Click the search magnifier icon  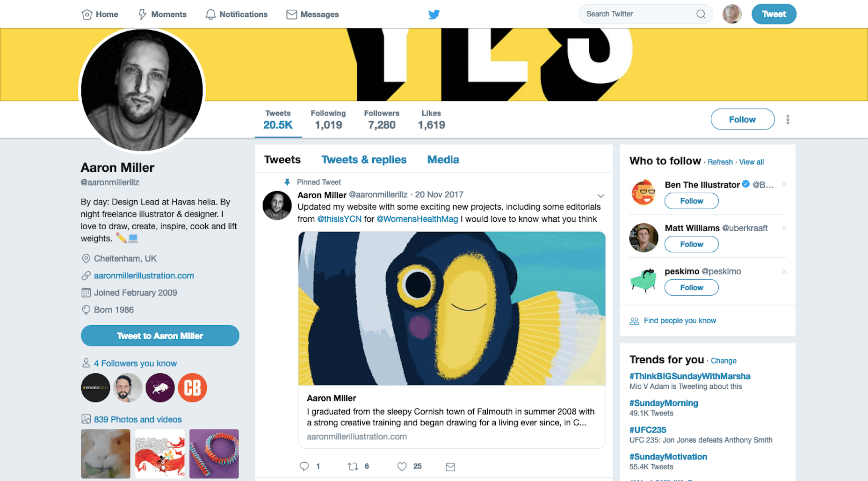click(x=701, y=14)
